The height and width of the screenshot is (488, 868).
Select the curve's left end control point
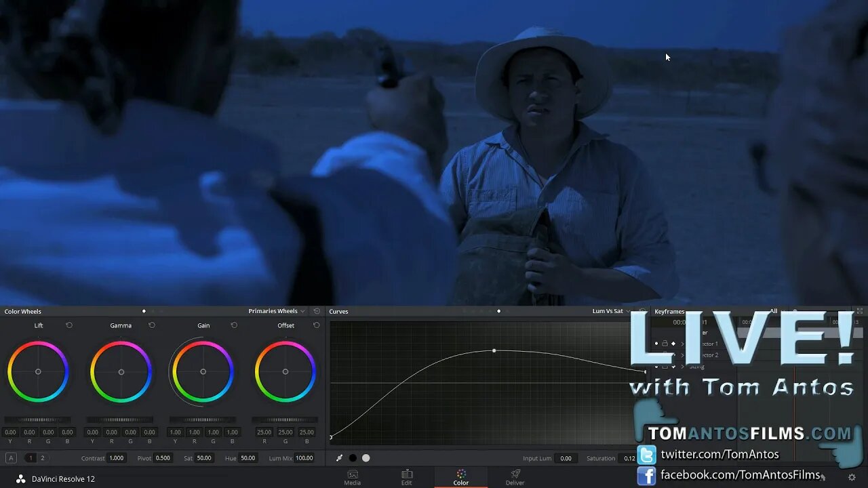331,437
